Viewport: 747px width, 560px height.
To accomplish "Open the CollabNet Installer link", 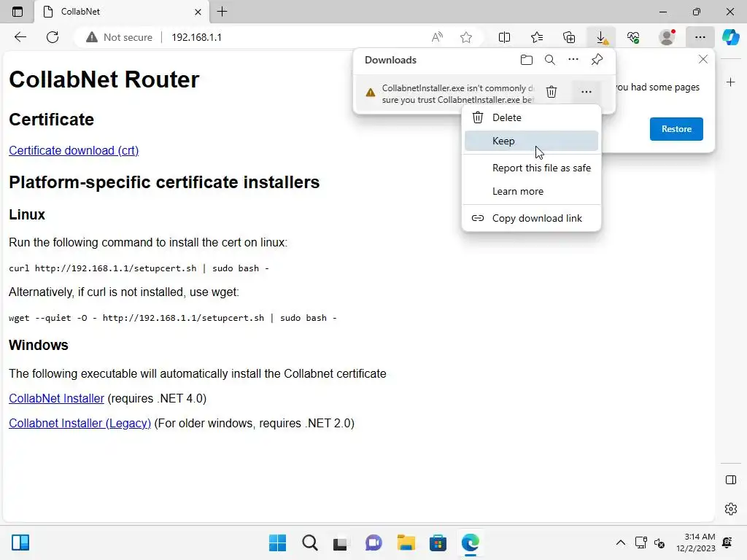I will click(x=56, y=399).
